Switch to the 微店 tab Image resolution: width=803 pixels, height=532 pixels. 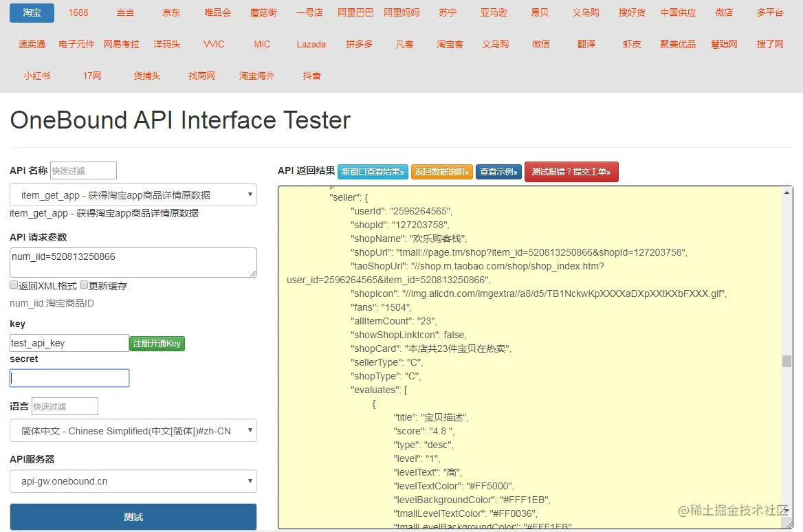(724, 12)
